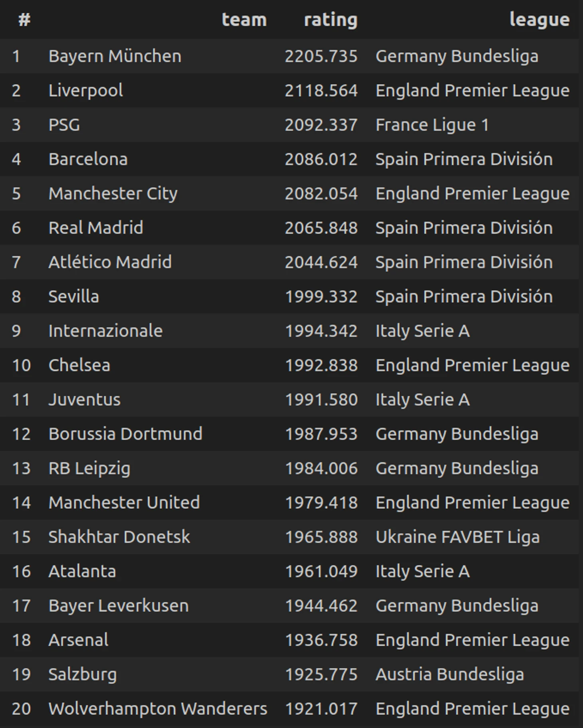Image resolution: width=583 pixels, height=728 pixels.
Task: Select Liverpool's rating 2118.564
Action: (x=321, y=91)
